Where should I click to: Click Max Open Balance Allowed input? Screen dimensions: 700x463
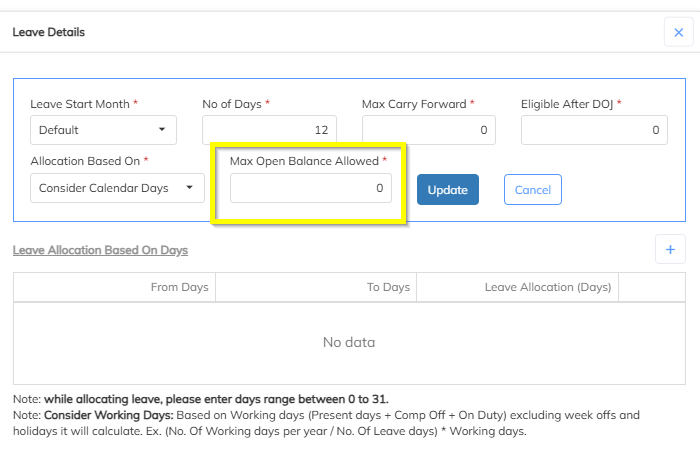[x=311, y=188]
